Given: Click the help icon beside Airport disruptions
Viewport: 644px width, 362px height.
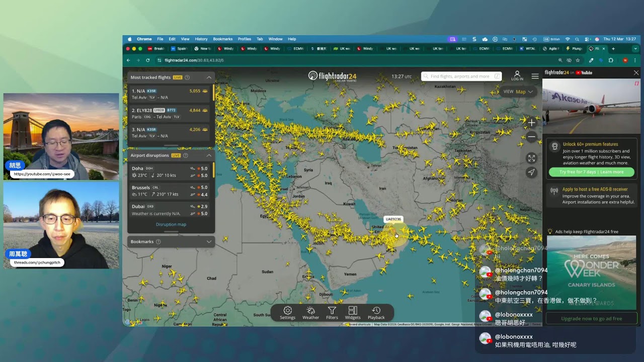Looking at the screenshot, I should 185,155.
